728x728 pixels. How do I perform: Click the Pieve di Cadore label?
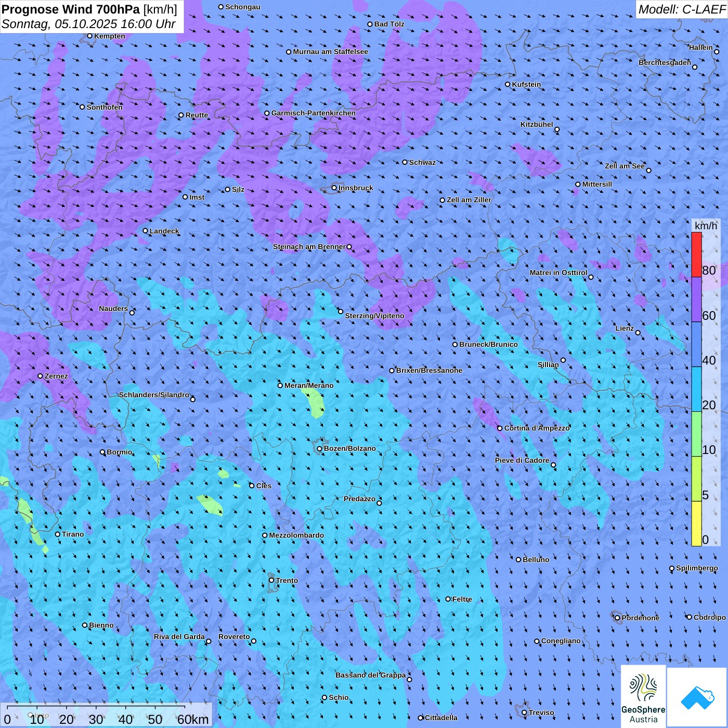click(x=522, y=460)
